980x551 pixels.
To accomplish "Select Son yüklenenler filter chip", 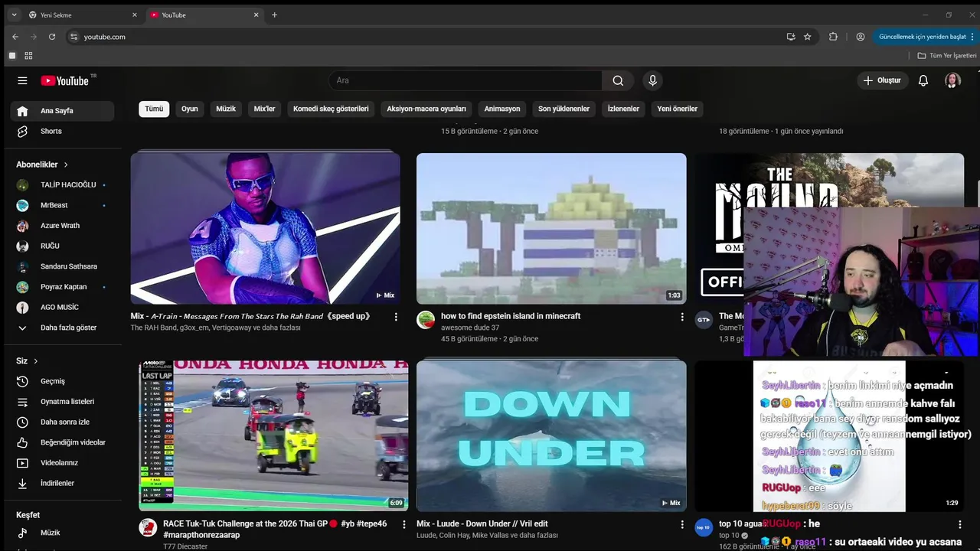I will 563,109.
